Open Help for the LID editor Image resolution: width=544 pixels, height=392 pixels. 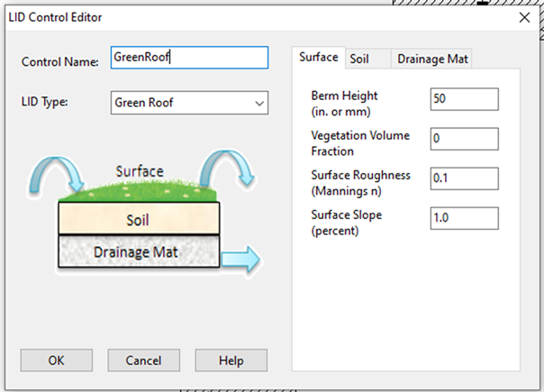(x=231, y=360)
